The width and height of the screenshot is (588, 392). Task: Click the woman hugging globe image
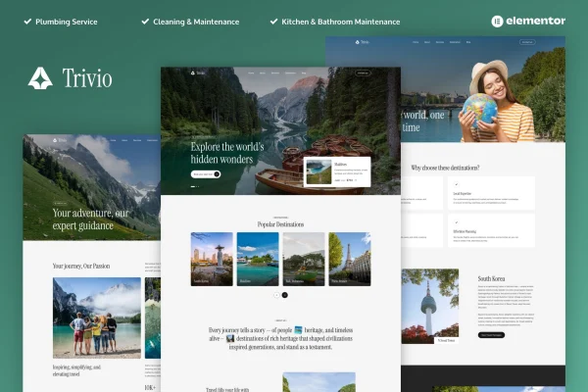tap(497, 101)
